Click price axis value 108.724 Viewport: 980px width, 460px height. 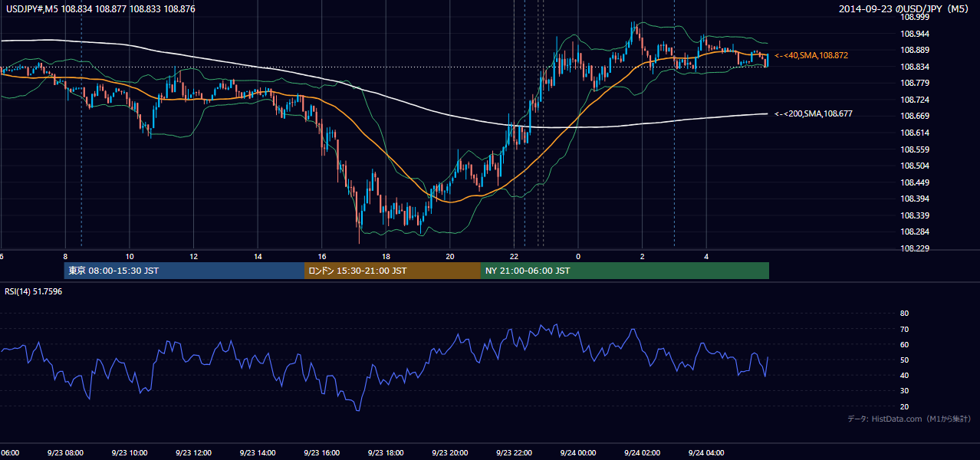pos(915,100)
